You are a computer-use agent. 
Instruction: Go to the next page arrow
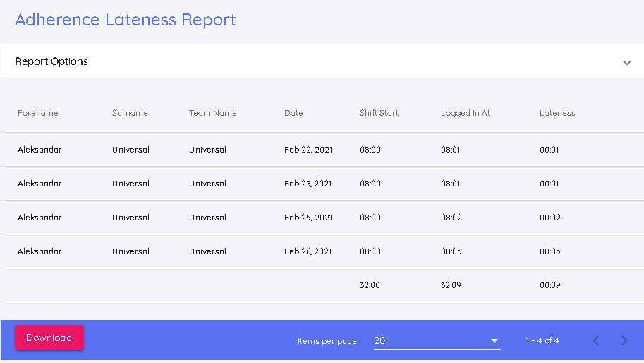tap(624, 340)
